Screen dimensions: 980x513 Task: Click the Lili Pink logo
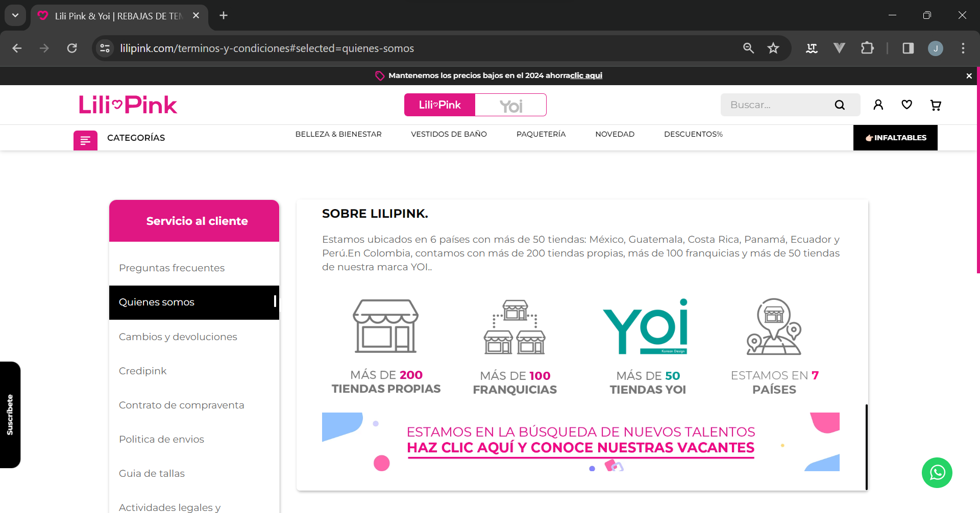128,105
